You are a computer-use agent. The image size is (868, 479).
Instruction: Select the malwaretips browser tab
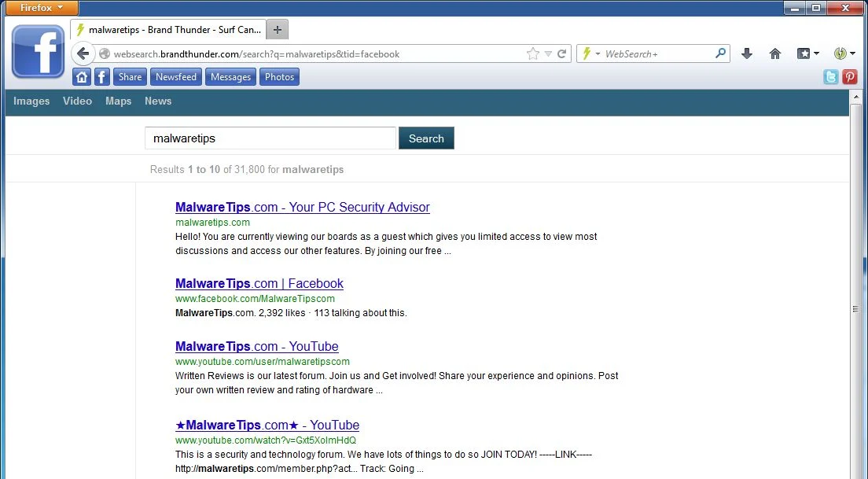pyautogui.click(x=168, y=30)
